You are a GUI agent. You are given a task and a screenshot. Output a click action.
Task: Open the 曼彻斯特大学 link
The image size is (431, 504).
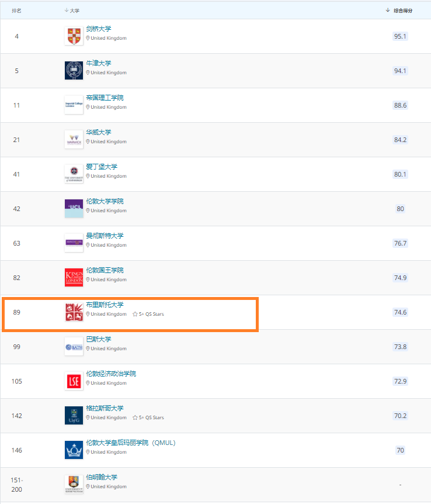click(105, 236)
